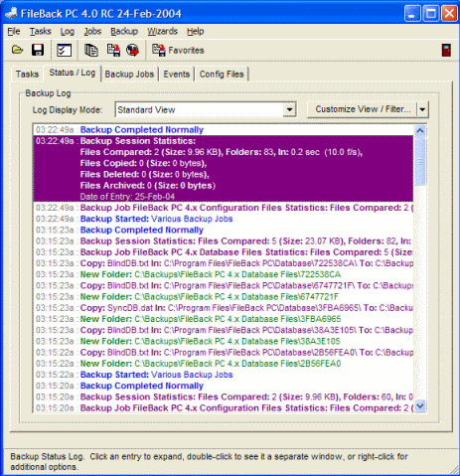Viewport: 460px width, 476px height.
Task: Open the Favorites toolbar item
Action: coord(178,50)
